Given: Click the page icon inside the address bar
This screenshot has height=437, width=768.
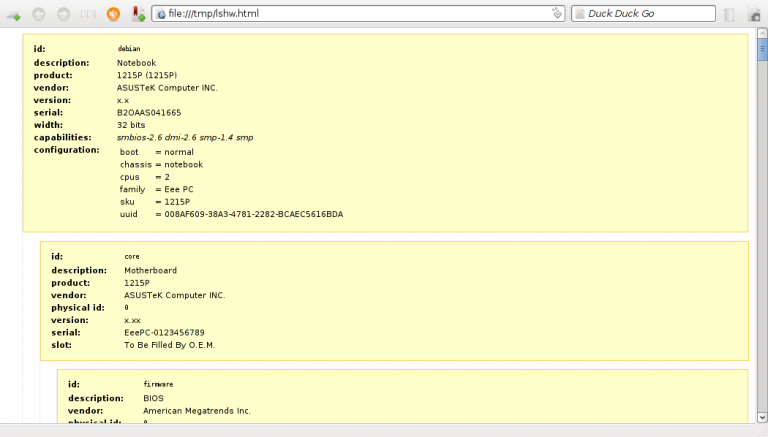Looking at the screenshot, I should (x=161, y=14).
